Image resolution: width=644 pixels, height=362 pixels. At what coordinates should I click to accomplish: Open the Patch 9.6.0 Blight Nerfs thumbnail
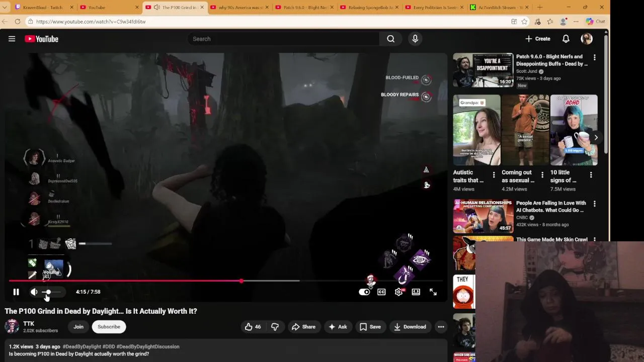point(483,70)
